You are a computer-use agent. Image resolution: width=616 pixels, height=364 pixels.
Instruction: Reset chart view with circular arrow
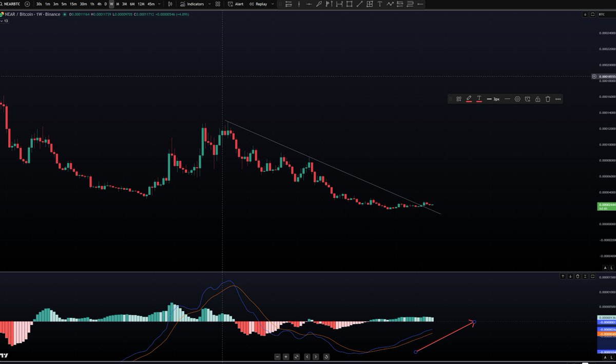(x=326, y=356)
